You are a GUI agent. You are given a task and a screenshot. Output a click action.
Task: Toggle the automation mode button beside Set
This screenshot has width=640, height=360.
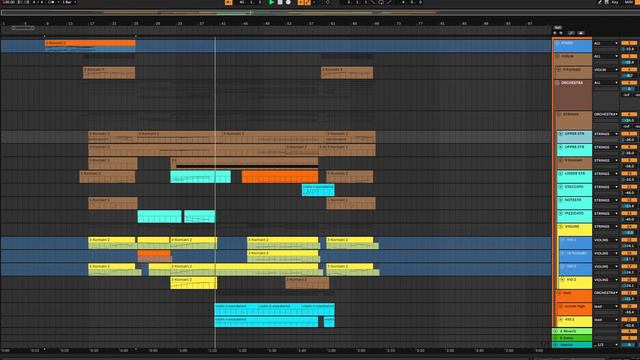[571, 33]
